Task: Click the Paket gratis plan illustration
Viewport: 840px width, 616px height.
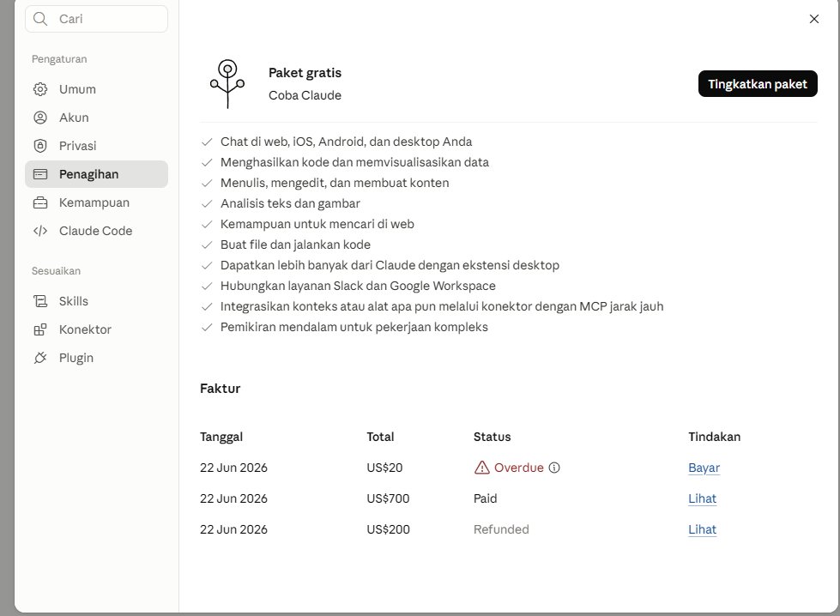Action: tap(227, 83)
